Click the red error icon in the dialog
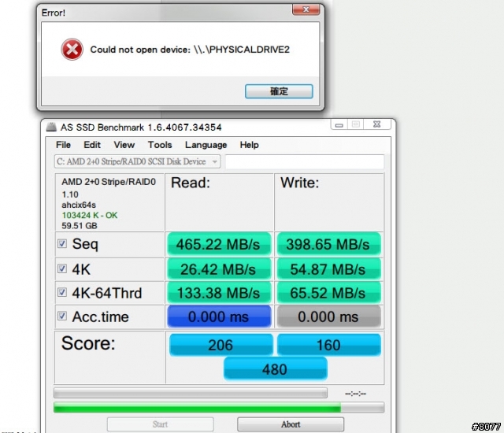Image resolution: width=504 pixels, height=433 pixels. (x=72, y=50)
